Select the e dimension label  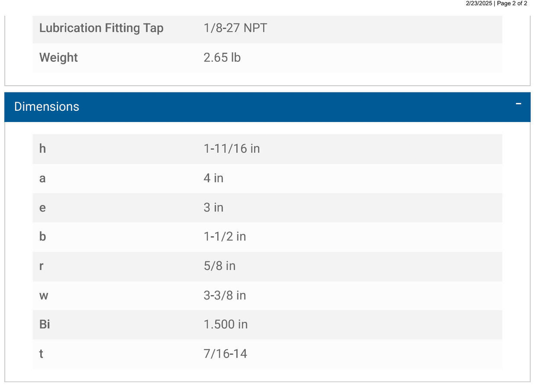coord(42,208)
